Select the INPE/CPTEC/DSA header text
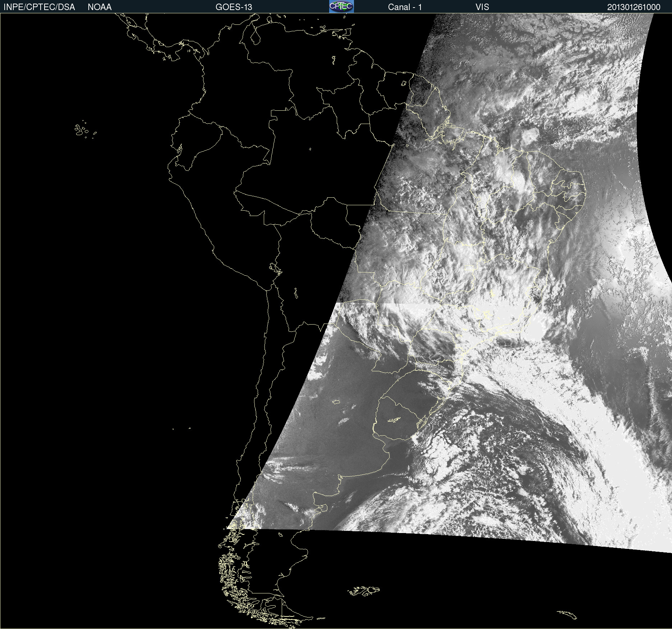The image size is (672, 629). pos(39,7)
